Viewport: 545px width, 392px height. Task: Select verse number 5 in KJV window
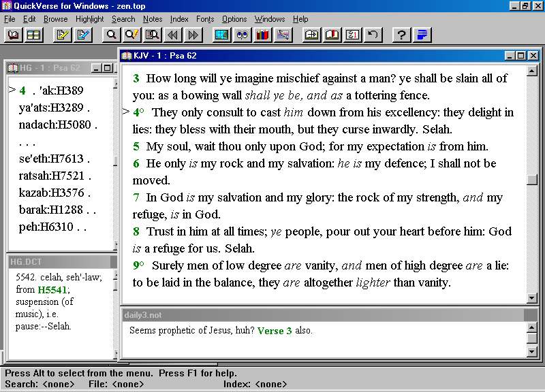point(136,146)
